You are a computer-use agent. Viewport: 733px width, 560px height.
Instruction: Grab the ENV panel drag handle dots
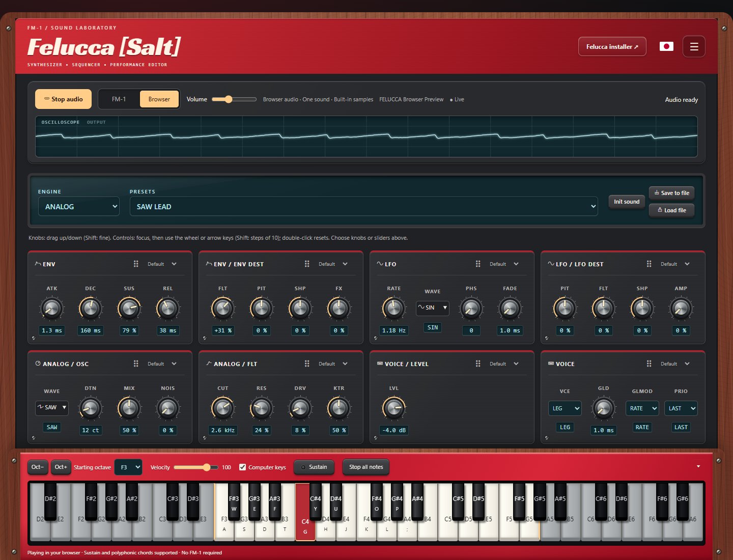(x=136, y=264)
